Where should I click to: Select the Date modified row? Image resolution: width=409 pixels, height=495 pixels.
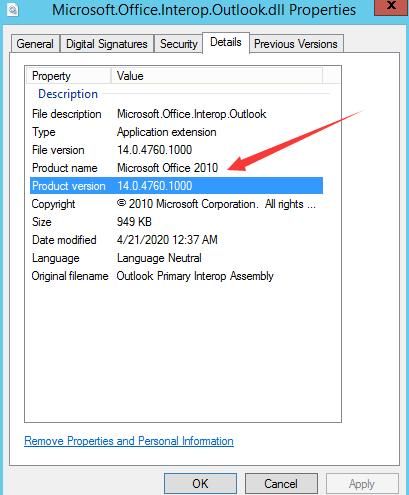tap(176, 240)
